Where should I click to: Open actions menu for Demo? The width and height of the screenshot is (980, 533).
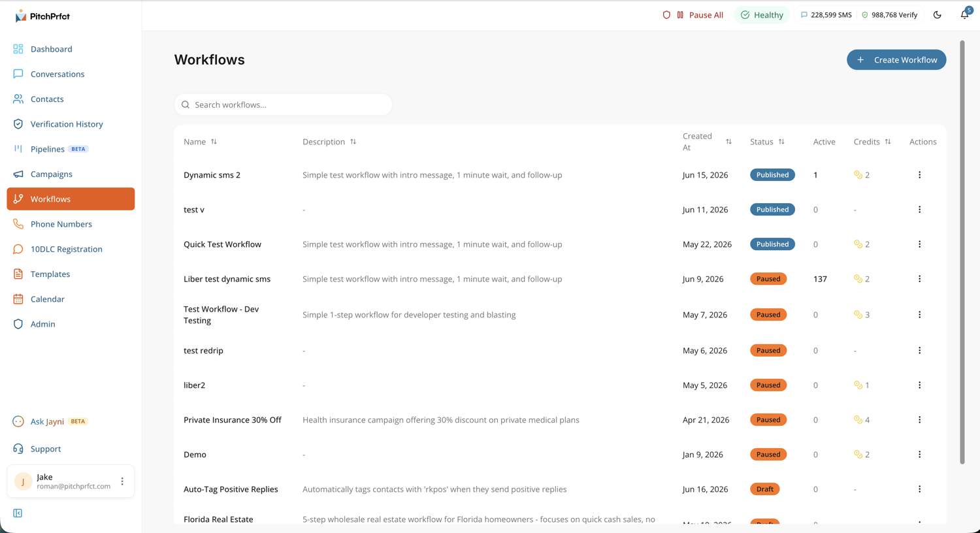[919, 455]
